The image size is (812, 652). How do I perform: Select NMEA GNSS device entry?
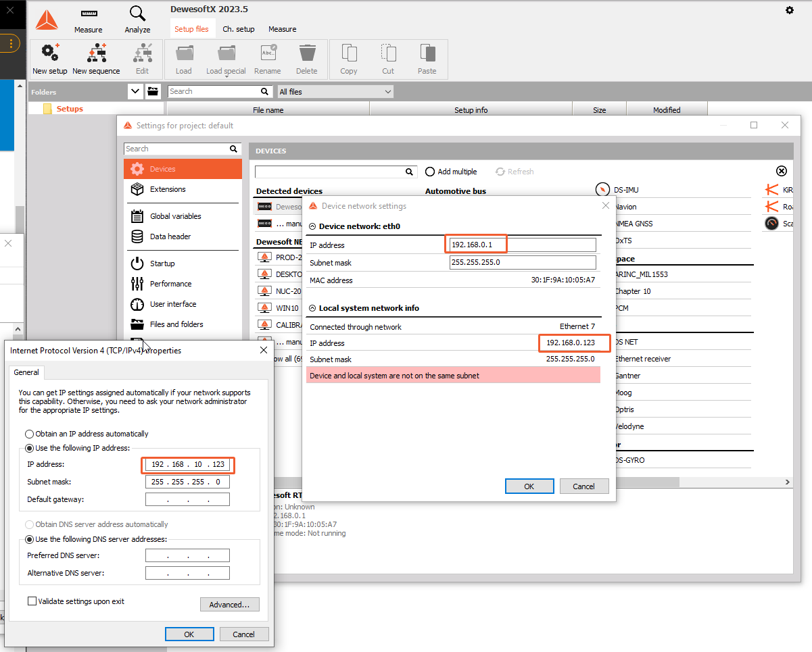(634, 224)
